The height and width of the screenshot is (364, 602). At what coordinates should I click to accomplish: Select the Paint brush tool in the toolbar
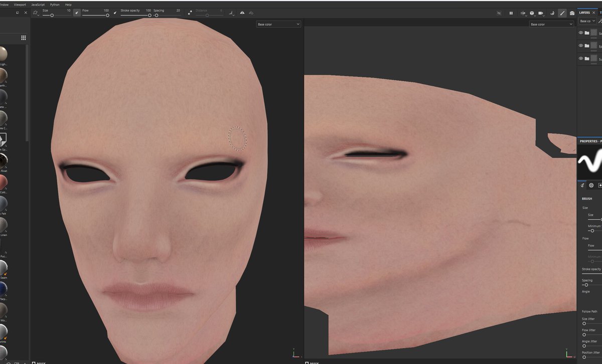coord(563,13)
